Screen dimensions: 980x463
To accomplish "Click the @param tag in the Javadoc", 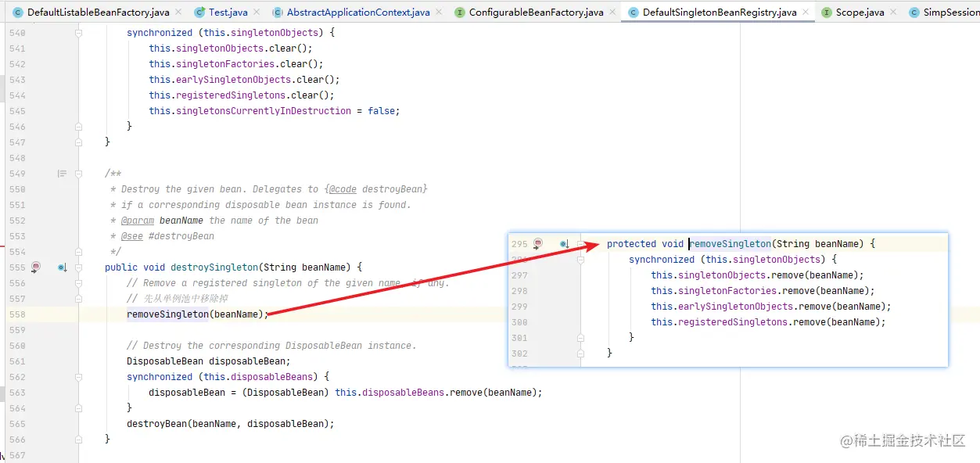I will tap(138, 221).
